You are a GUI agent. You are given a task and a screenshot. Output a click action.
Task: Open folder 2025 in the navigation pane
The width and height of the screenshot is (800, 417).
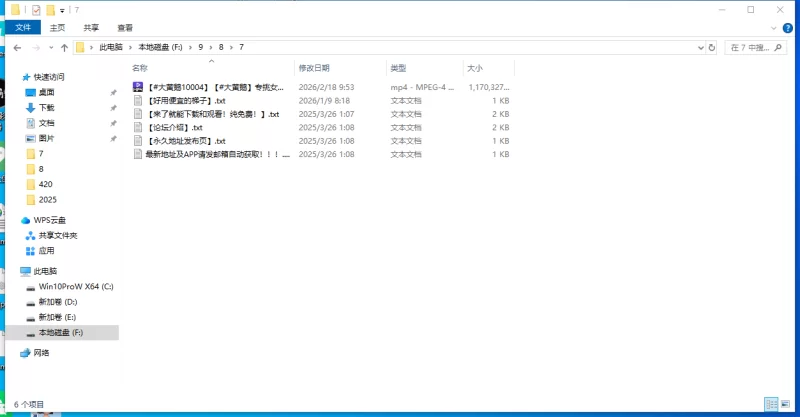(47, 200)
